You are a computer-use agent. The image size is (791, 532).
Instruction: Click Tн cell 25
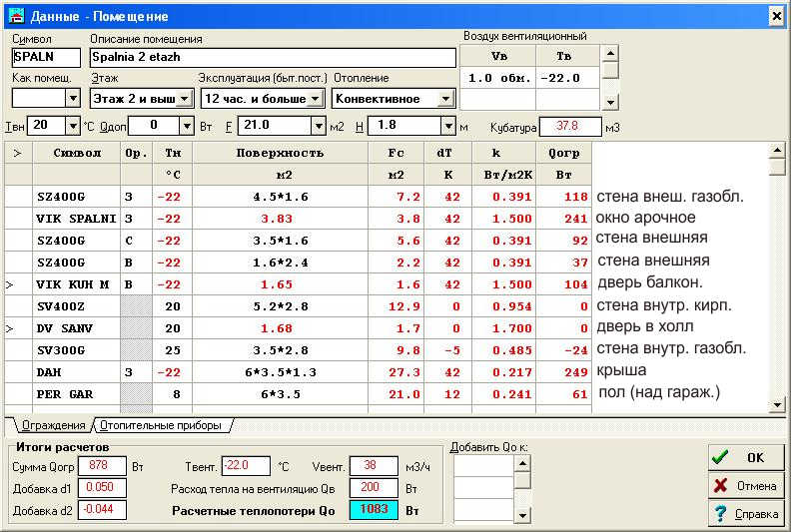(x=172, y=350)
